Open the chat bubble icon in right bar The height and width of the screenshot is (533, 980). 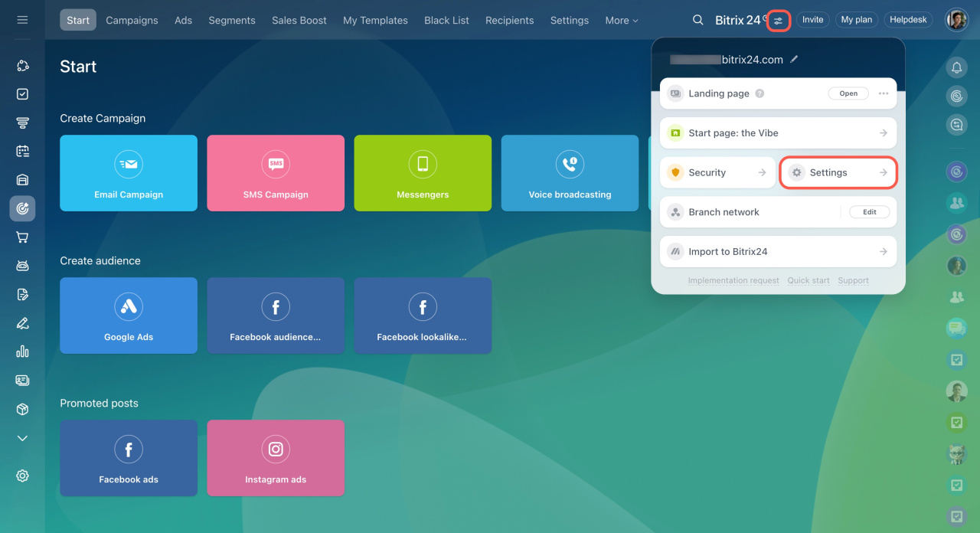tap(956, 124)
